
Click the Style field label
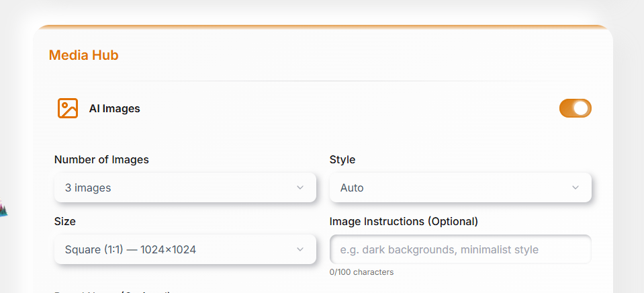[x=342, y=159]
